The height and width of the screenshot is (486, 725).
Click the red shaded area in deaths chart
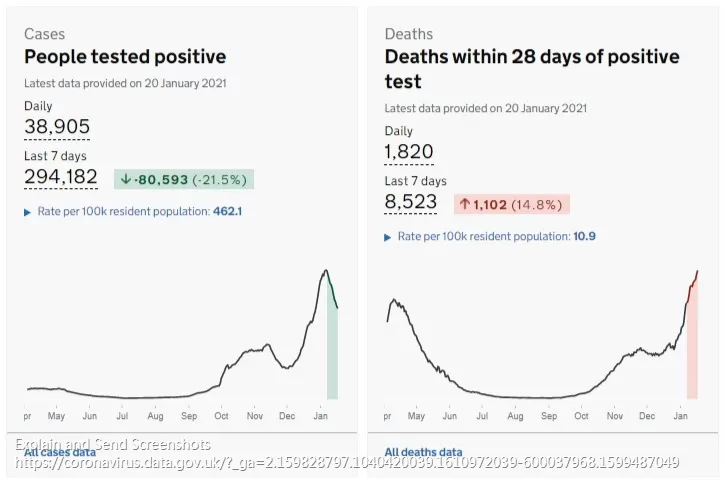point(692,347)
